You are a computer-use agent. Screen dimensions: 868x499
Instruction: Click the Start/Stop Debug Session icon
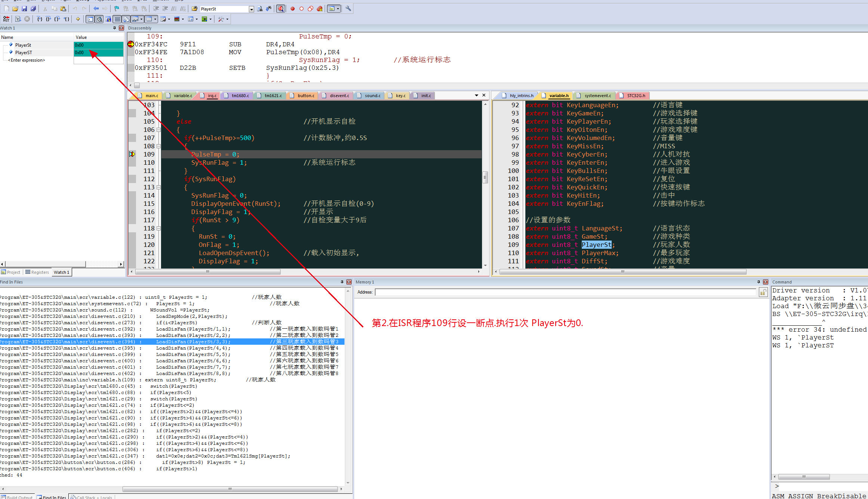[281, 9]
